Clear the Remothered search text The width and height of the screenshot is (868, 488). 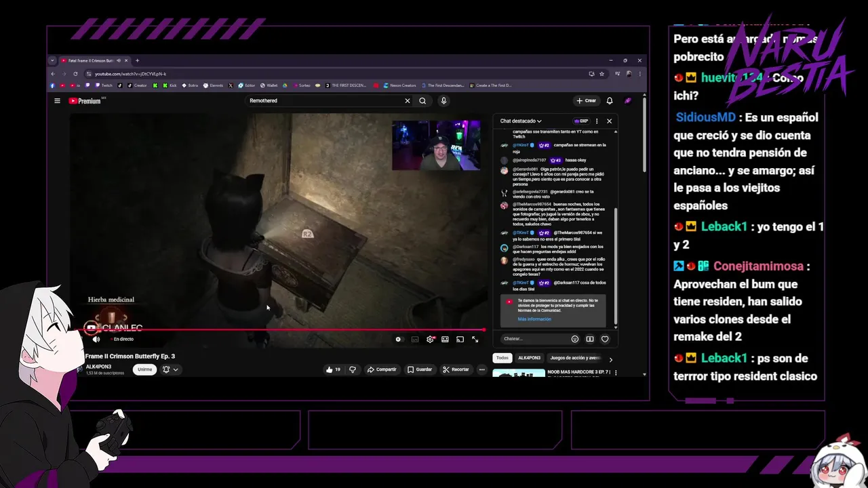pos(408,101)
